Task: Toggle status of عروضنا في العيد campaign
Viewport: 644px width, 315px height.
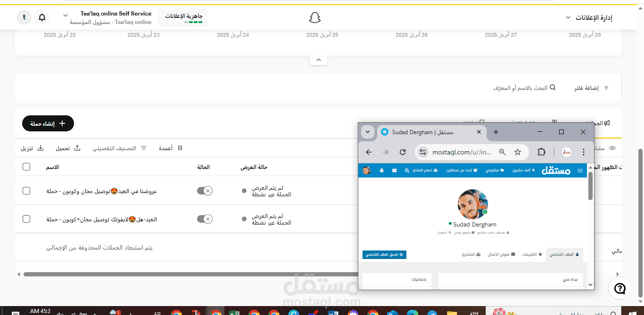Action: [x=205, y=191]
